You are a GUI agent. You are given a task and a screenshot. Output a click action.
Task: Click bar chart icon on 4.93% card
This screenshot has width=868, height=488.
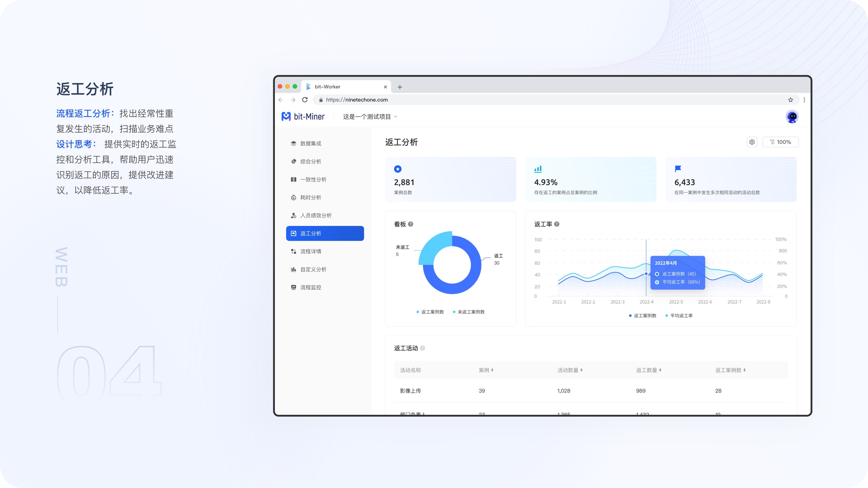tap(538, 169)
